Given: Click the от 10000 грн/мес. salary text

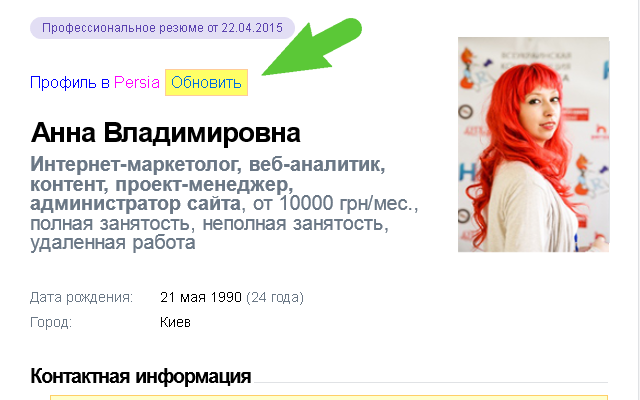Looking at the screenshot, I should click(x=335, y=203).
